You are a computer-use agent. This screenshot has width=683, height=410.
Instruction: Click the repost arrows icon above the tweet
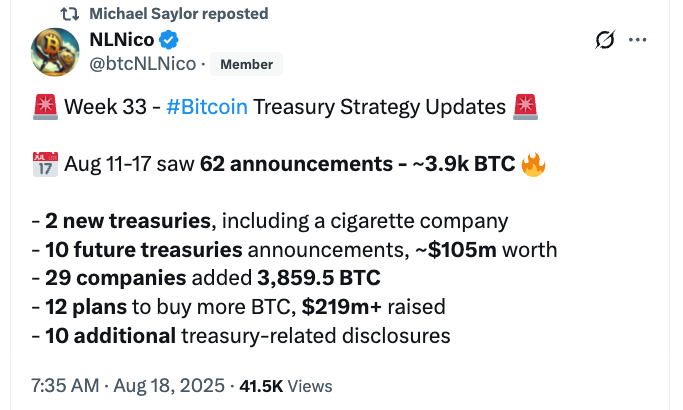point(69,14)
